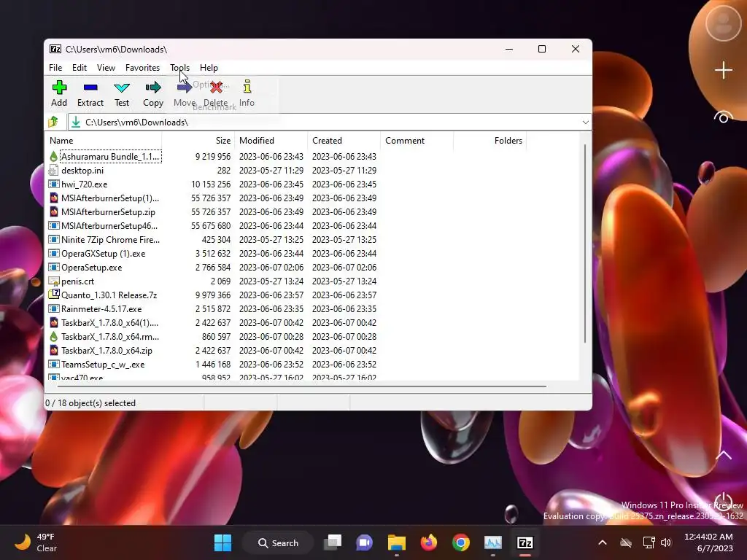
Task: Click the size value 10 153 256
Action: click(211, 184)
